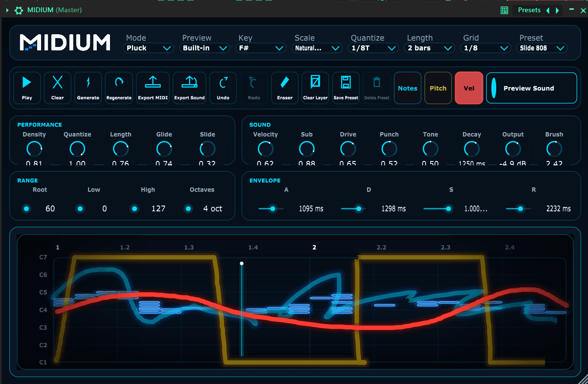Click the Velocity knob

265,148
